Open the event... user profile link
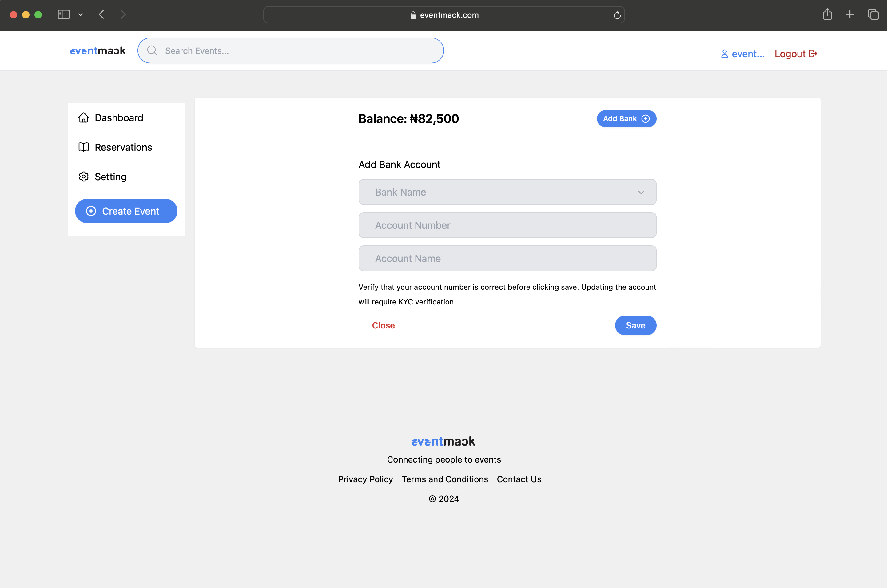 (742, 54)
